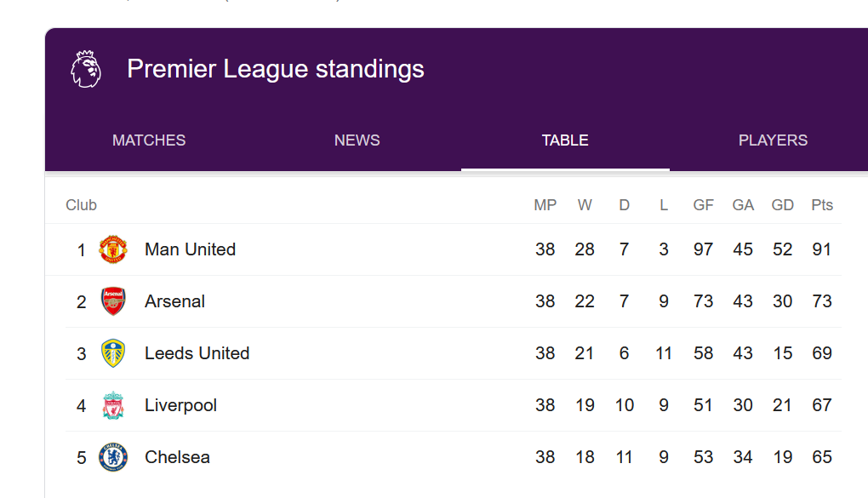Viewport: 868px width, 498px height.
Task: Open the Liverpool team link
Action: click(180, 405)
